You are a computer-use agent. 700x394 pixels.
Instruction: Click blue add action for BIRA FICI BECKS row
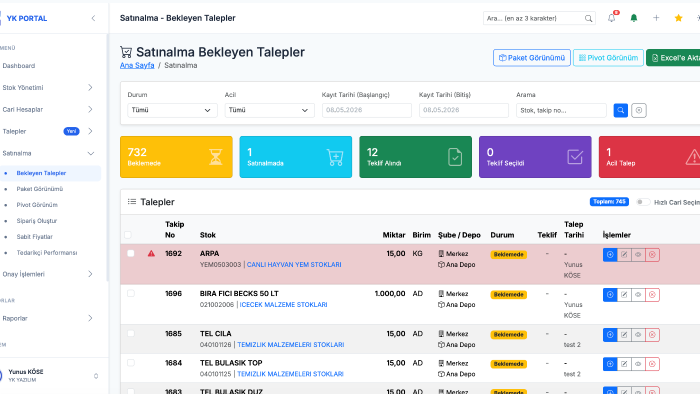click(x=610, y=295)
